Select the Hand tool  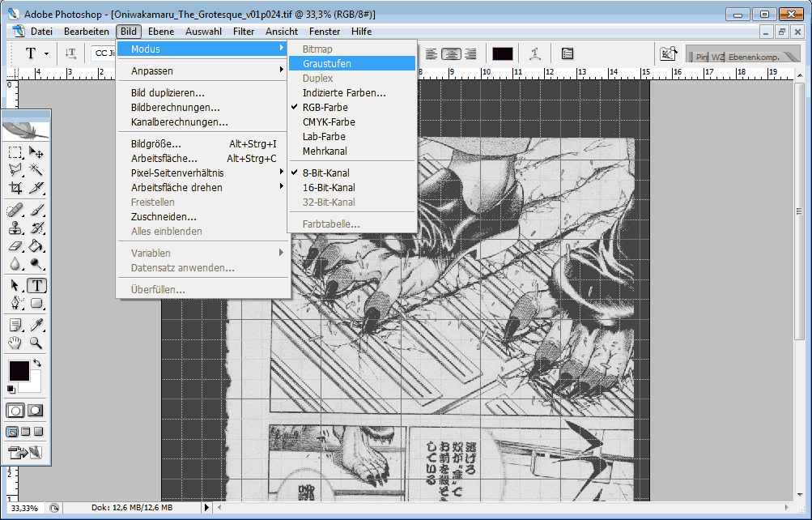15,343
